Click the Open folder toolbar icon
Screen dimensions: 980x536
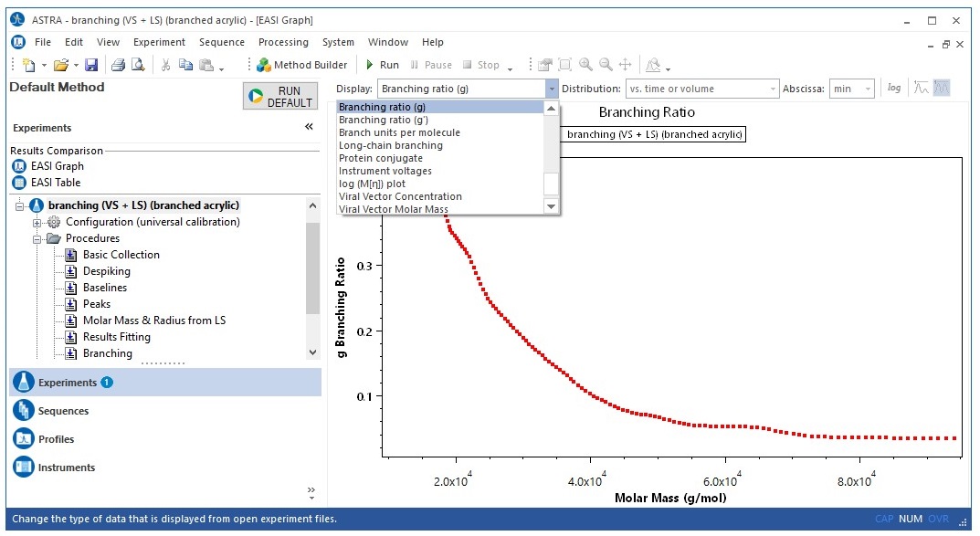pos(60,64)
